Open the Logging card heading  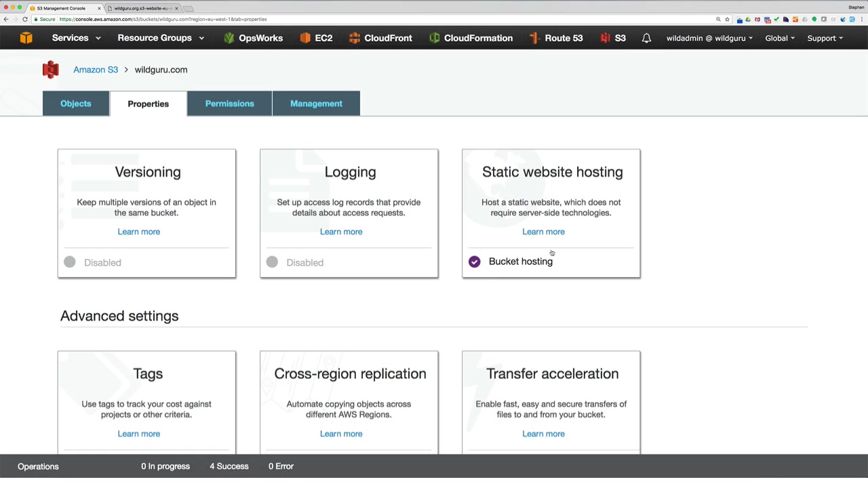(350, 172)
